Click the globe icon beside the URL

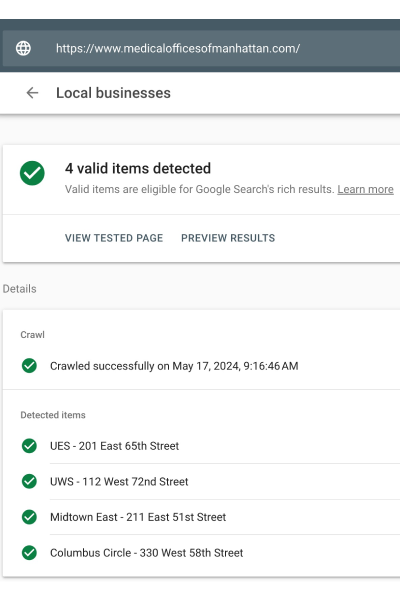point(23,48)
